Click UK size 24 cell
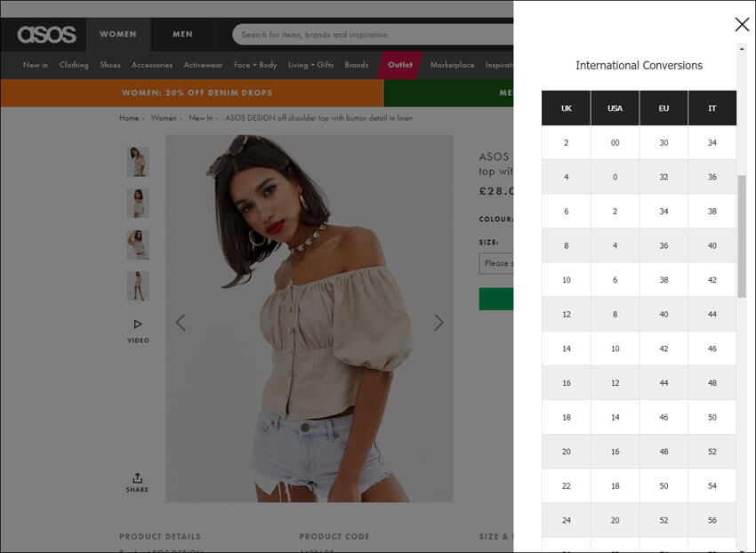 tap(566, 520)
